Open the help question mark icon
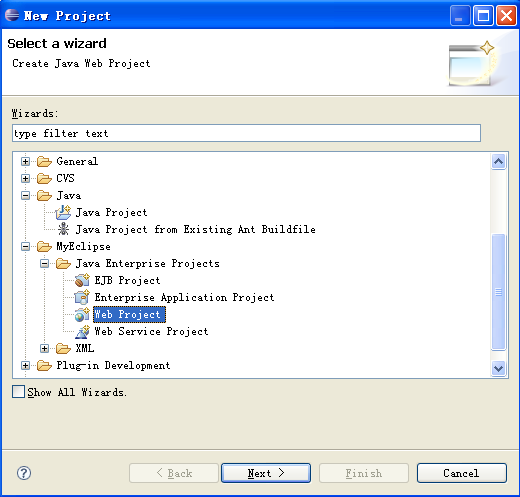 coord(24,473)
